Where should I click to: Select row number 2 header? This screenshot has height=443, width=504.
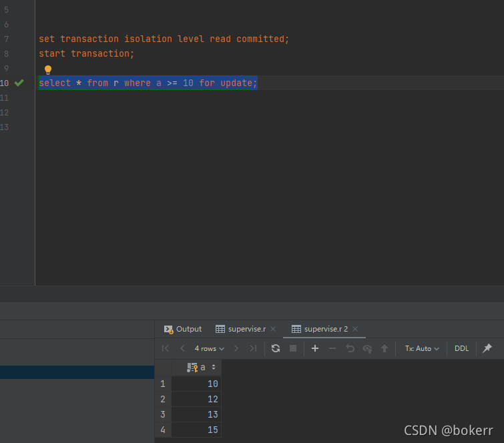(163, 400)
